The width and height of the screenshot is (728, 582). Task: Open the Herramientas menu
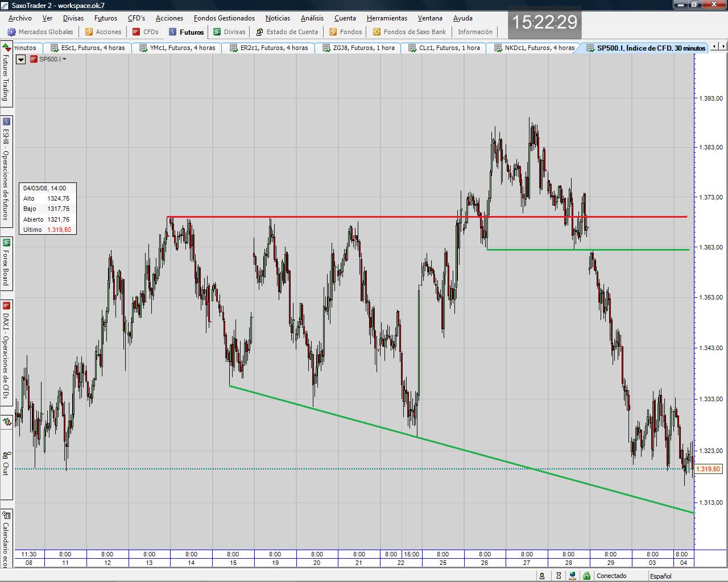(387, 18)
